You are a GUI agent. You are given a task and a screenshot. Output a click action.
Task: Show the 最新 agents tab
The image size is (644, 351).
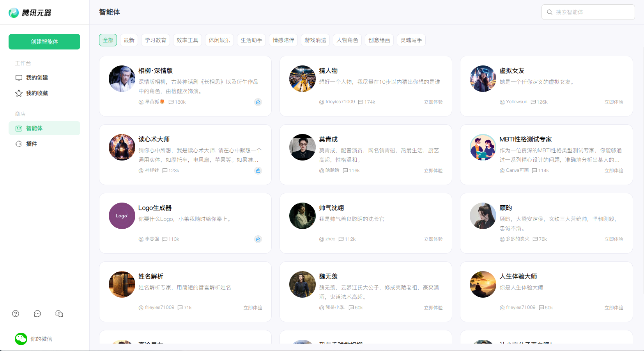tap(129, 40)
